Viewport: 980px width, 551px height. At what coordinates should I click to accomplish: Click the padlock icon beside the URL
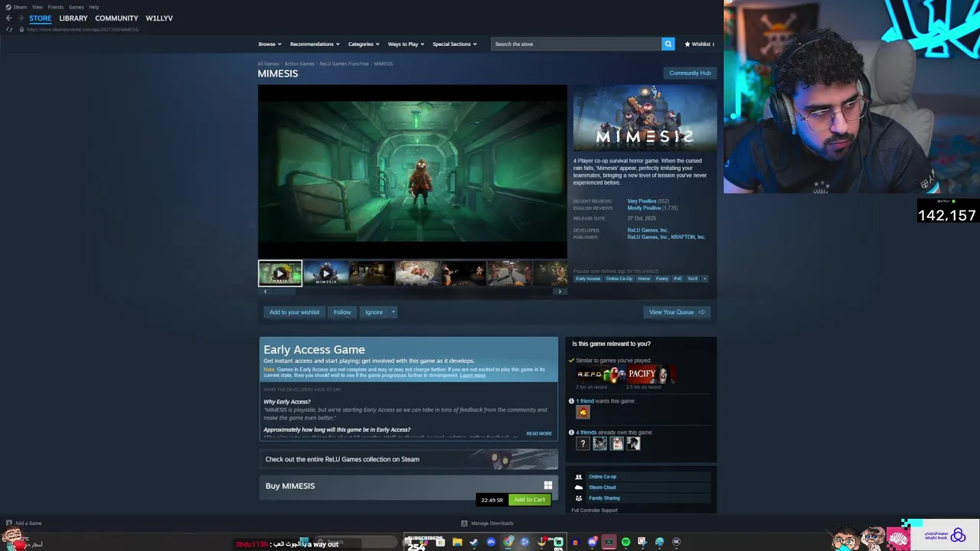point(21,29)
